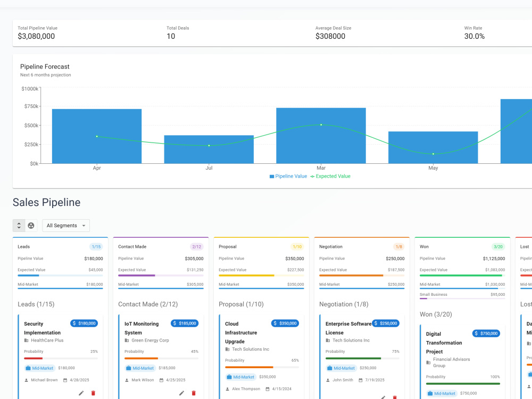The image size is (532, 399).
Task: Delete the Security Implementation deal
Action: click(x=93, y=393)
